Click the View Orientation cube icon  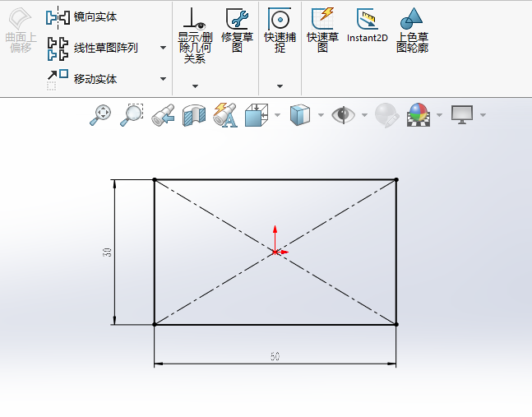tap(257, 115)
